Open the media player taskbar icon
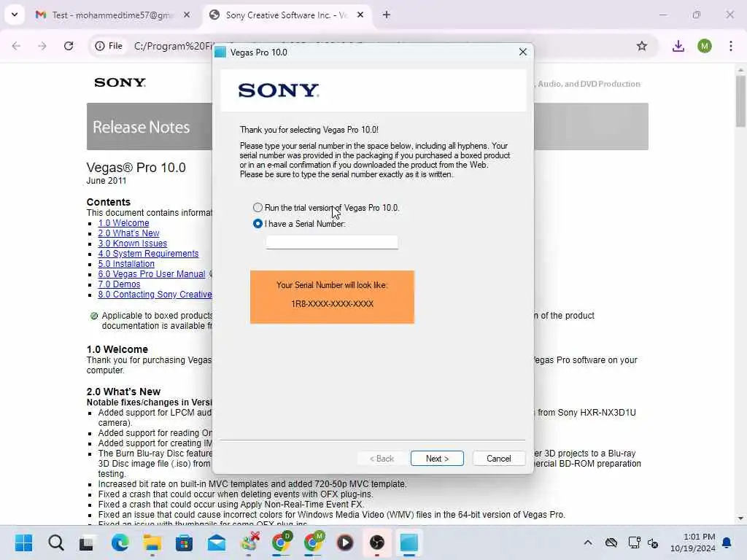The width and height of the screenshot is (747, 560). click(345, 542)
